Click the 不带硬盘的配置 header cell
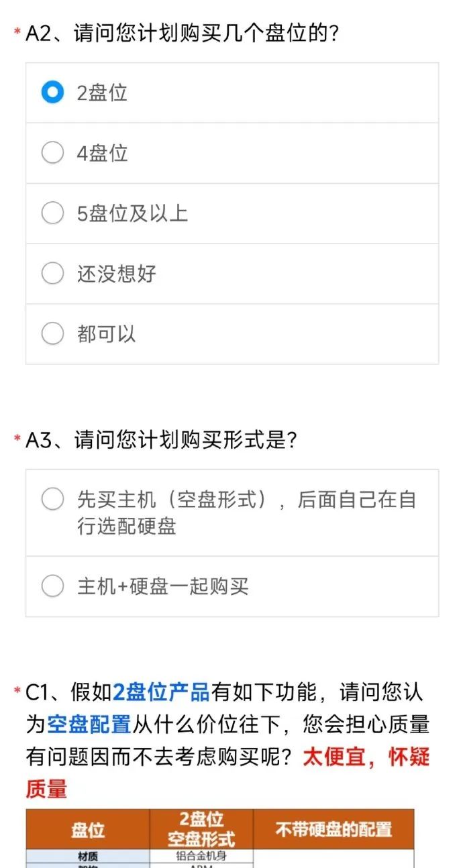Viewport: 463px width, 868px height. tap(333, 829)
